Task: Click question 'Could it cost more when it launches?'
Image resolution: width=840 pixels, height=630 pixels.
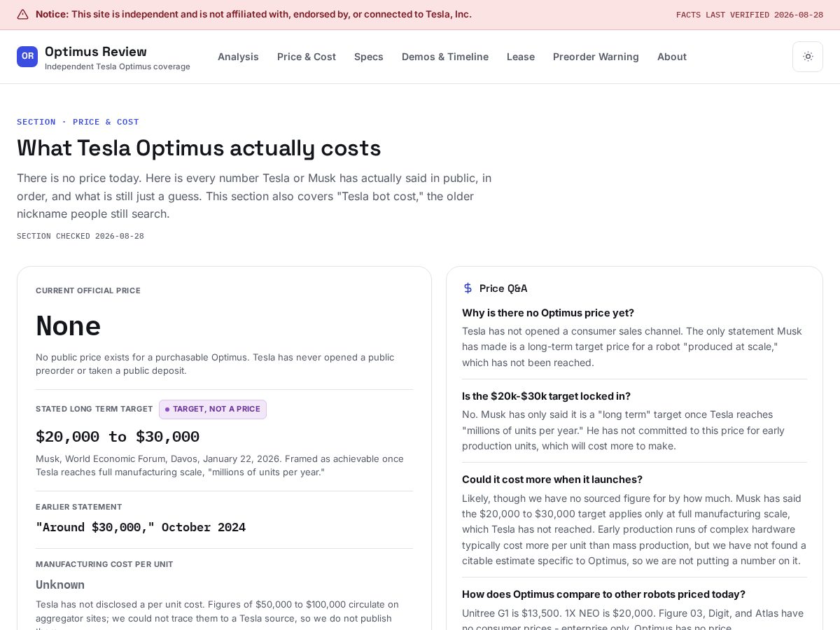Action: click(552, 479)
